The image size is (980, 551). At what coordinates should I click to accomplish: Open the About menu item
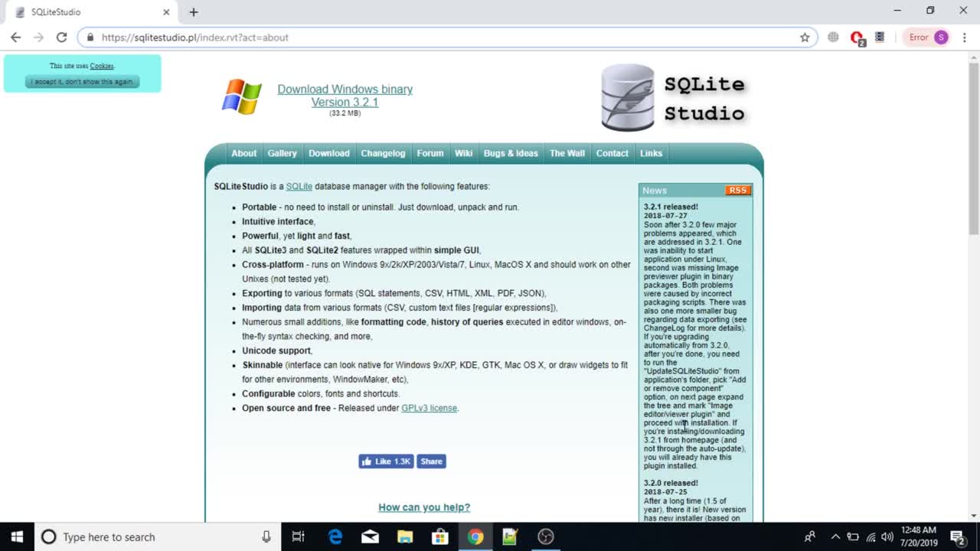tap(244, 153)
